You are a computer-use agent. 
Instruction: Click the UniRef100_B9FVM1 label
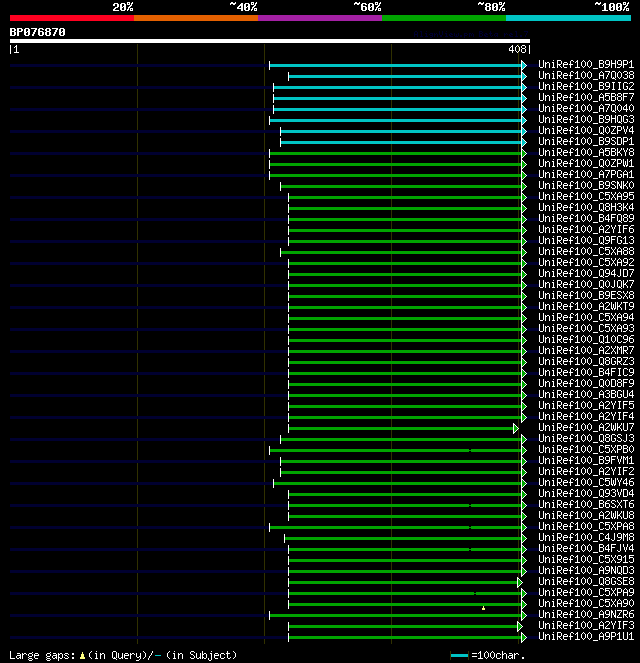[586, 460]
